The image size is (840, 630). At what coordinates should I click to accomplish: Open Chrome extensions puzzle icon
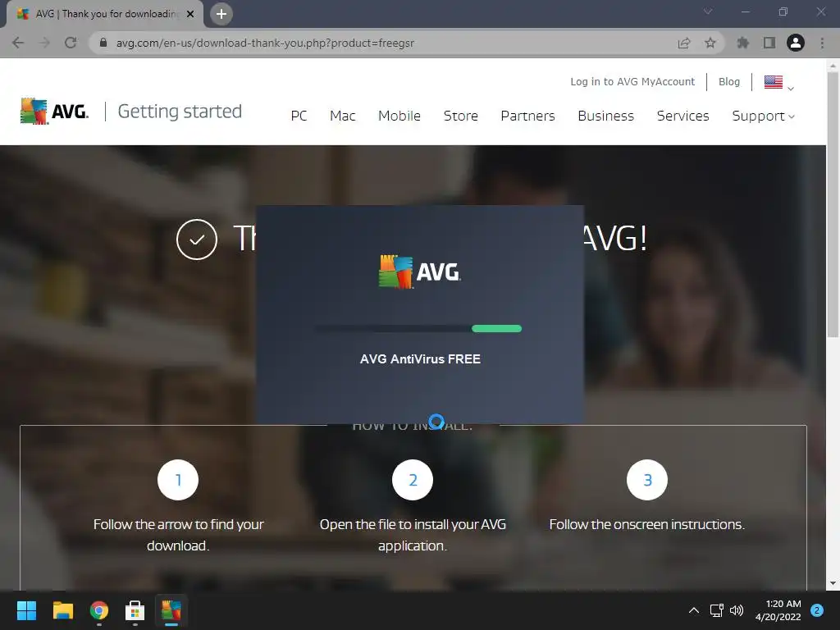pyautogui.click(x=743, y=43)
